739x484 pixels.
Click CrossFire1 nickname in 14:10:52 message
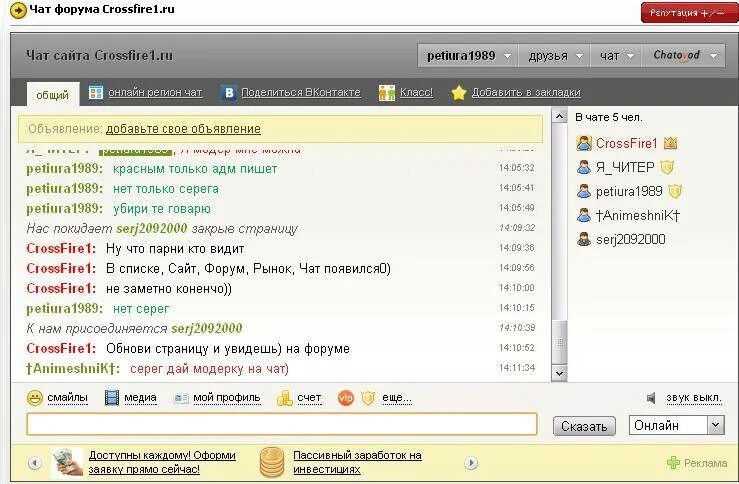click(x=61, y=349)
